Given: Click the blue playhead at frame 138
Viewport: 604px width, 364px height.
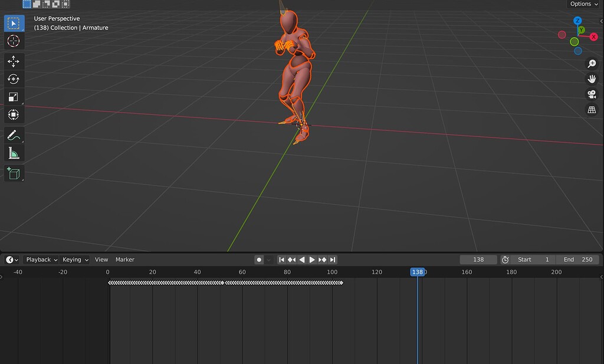Looking at the screenshot, I should 418,272.
